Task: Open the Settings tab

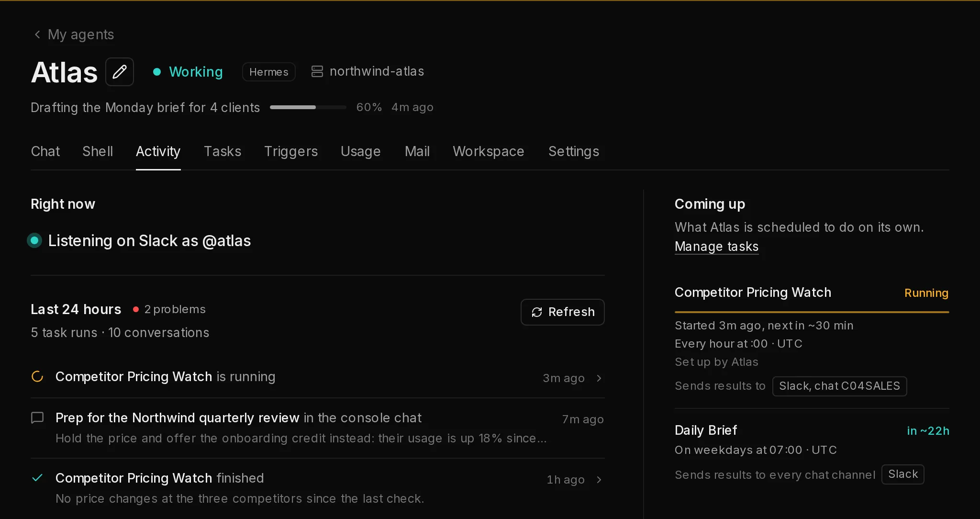Action: [x=574, y=151]
